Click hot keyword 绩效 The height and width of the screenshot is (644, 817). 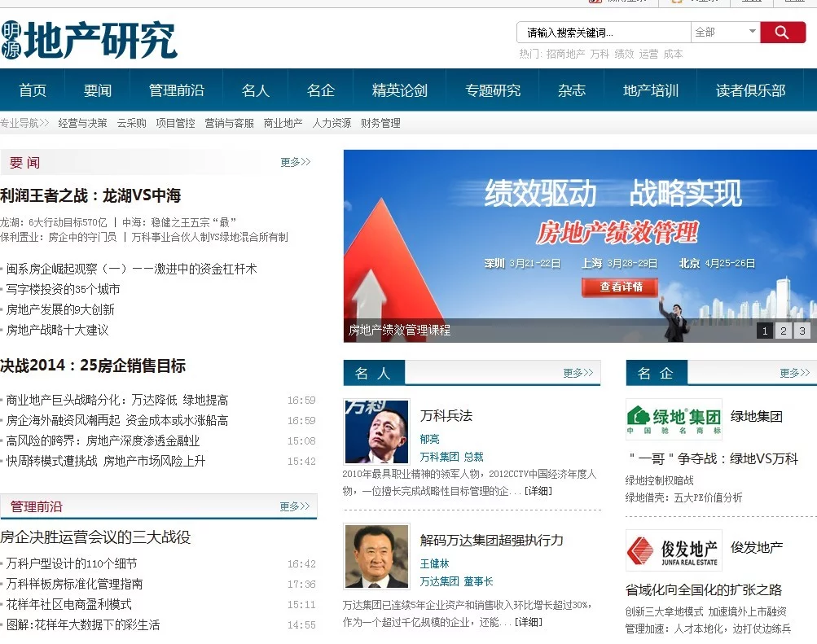(x=624, y=54)
